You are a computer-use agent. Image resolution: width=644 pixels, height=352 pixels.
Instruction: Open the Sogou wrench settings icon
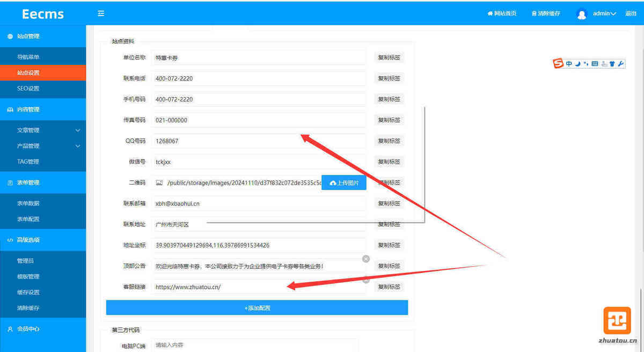click(621, 64)
